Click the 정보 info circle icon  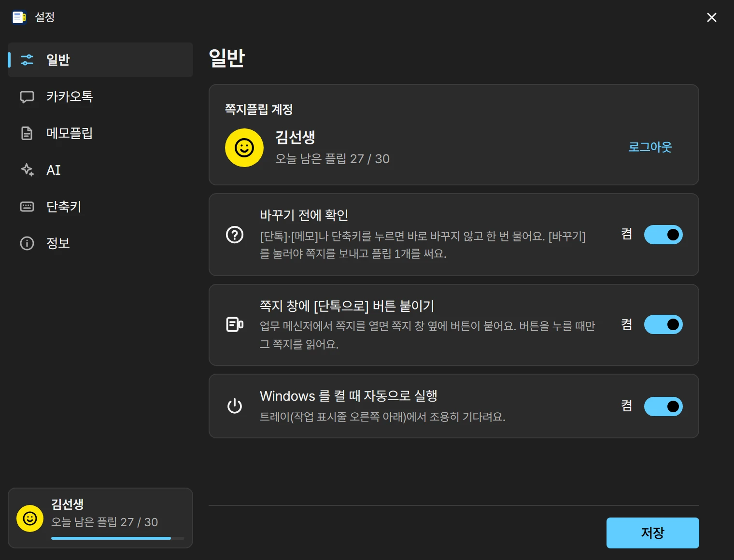[x=27, y=243]
